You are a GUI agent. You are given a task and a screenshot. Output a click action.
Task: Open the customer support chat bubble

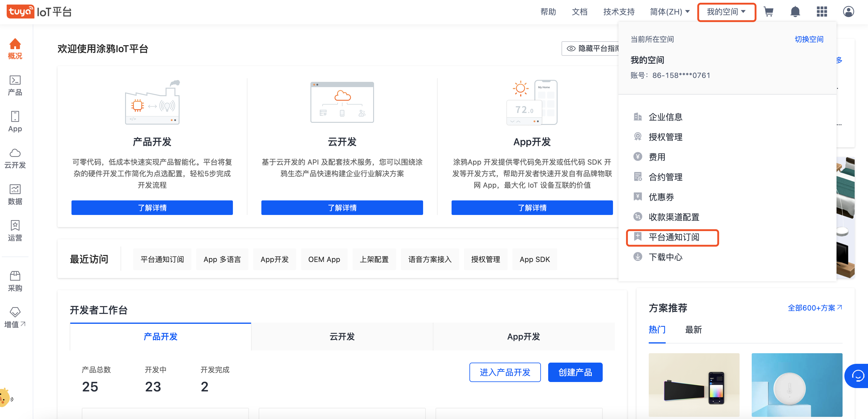(x=857, y=376)
